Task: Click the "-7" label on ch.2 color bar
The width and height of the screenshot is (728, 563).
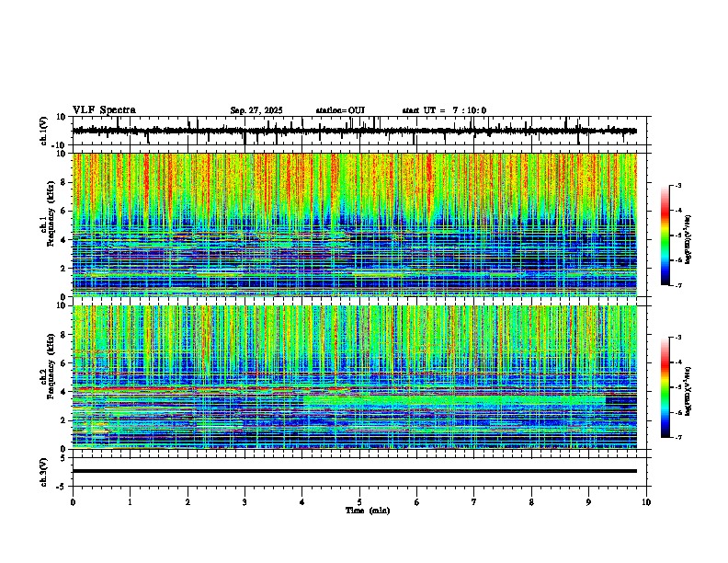Action: click(678, 438)
